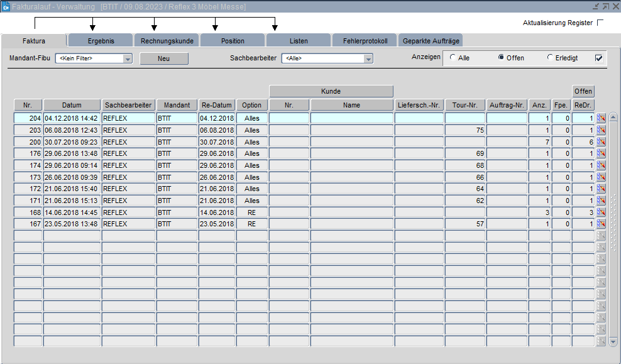This screenshot has height=364, width=621.
Task: Click the row icon for invoice 167
Action: pyautogui.click(x=601, y=224)
